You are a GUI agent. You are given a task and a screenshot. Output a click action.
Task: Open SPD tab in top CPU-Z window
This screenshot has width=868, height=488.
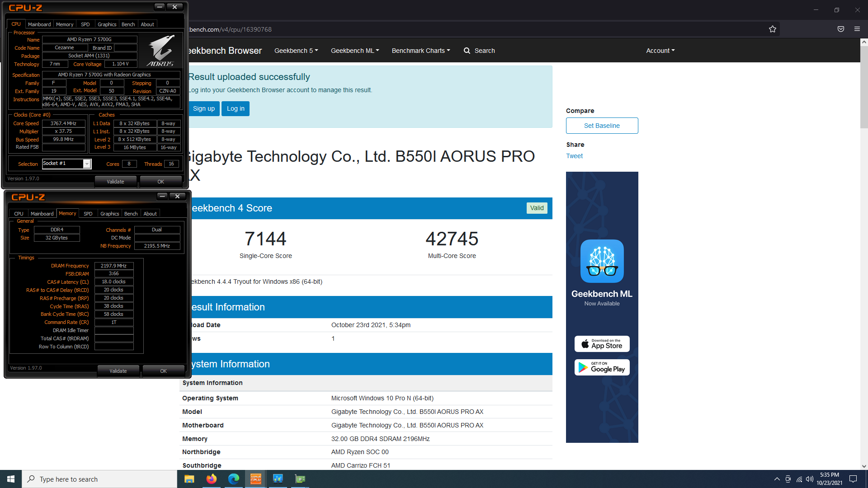[x=85, y=24]
